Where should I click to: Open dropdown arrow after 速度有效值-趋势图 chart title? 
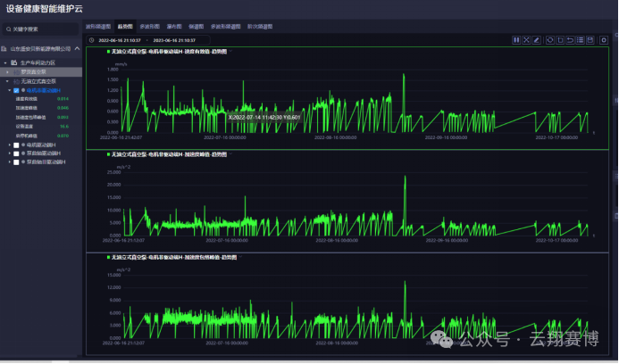point(231,51)
